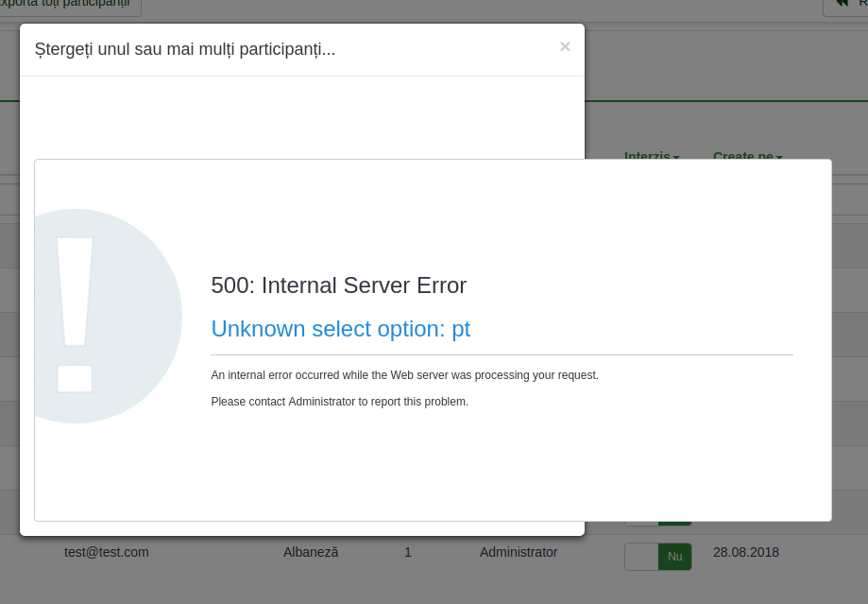This screenshot has width=868, height=604.
Task: Click the '1' value in the participant row
Action: [x=408, y=552]
